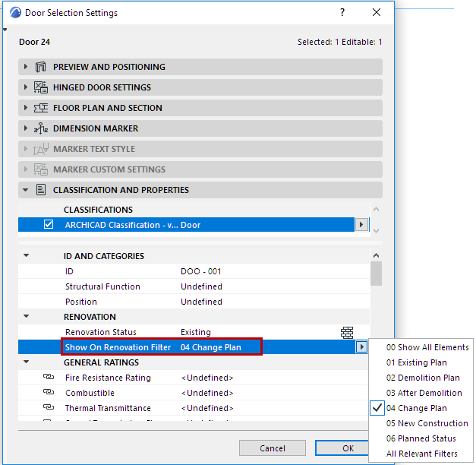Click Structural Function value Undefined

[201, 286]
